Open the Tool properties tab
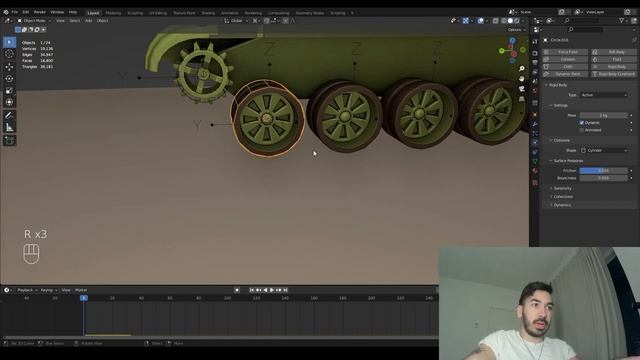The height and width of the screenshot is (360, 640). tap(535, 42)
